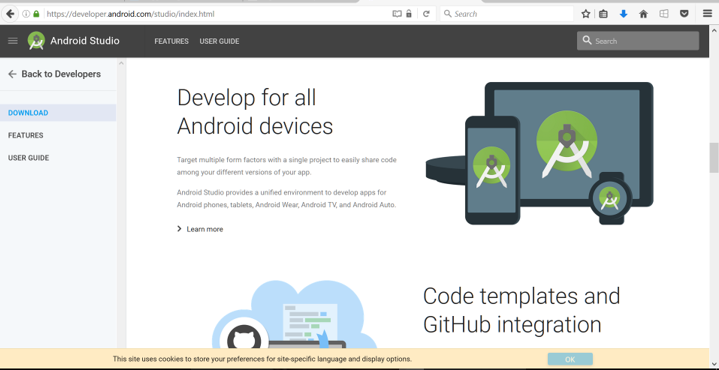The width and height of the screenshot is (719, 370).
Task: Click the URL address bar
Action: click(x=218, y=14)
